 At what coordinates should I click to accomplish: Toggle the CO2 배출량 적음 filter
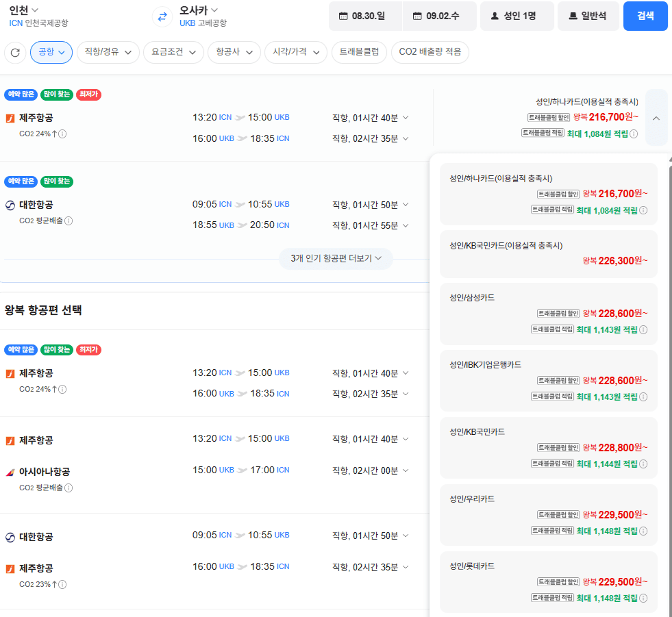[x=430, y=52]
